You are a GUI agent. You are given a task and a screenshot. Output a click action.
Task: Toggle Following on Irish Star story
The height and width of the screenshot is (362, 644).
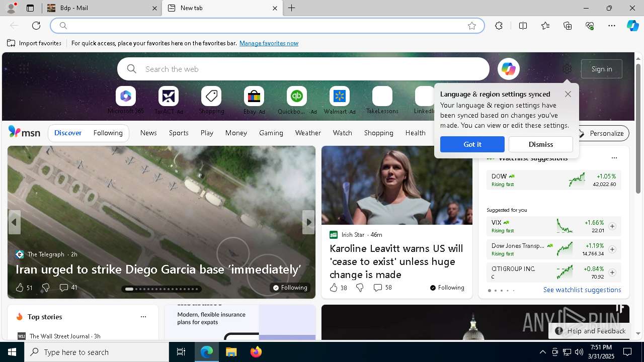[447, 288]
